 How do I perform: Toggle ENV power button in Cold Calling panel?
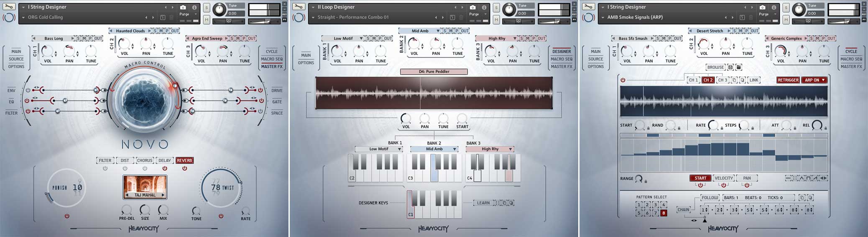[28, 90]
